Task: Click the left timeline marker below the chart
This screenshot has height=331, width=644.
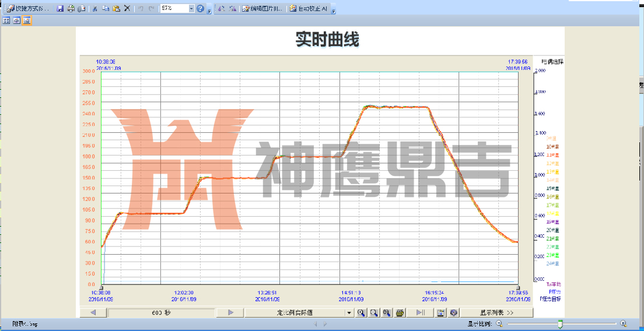Action: (101, 287)
